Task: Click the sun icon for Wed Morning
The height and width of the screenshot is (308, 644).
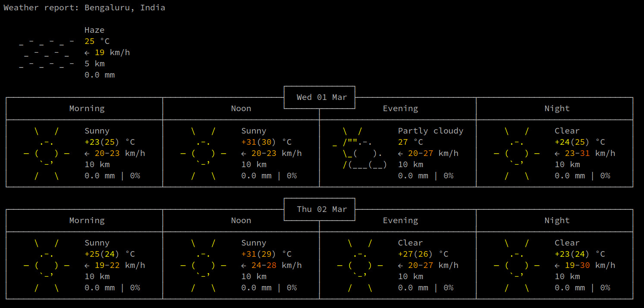Action: click(x=47, y=153)
